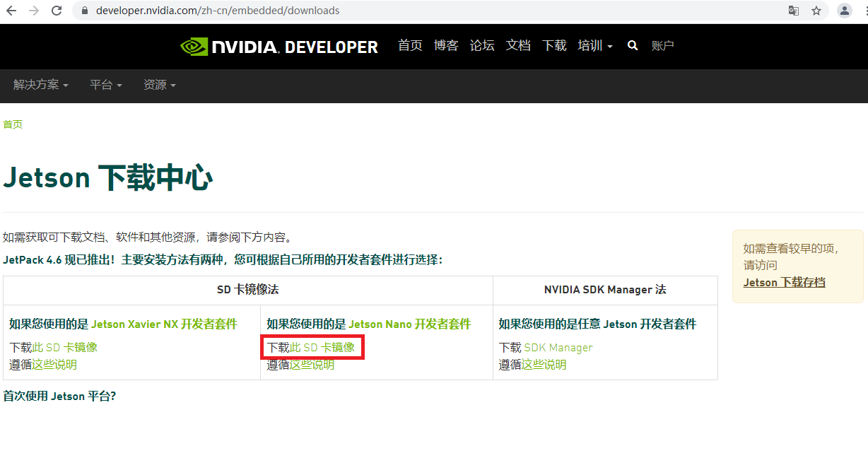Click the NVIDIA Developer logo
Screen dimensions: 868x458
click(x=279, y=47)
